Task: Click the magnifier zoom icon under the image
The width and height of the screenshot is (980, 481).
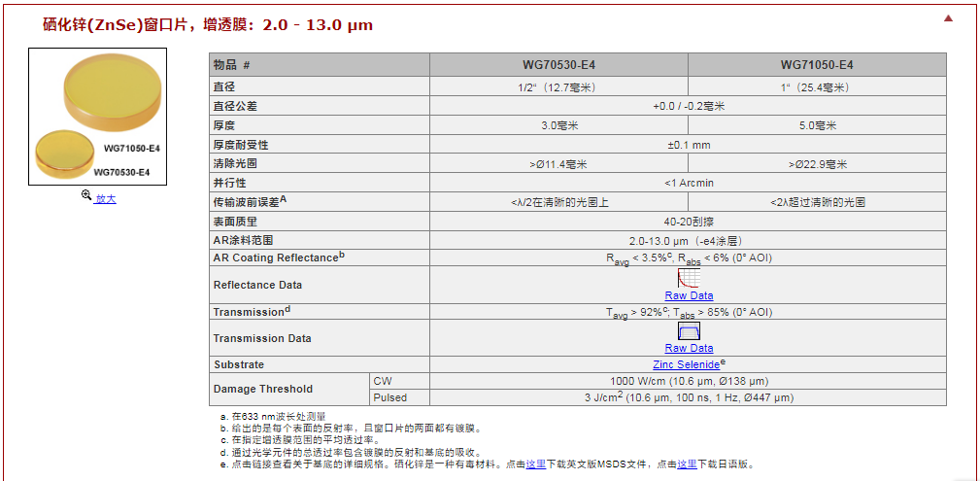Action: (86, 197)
